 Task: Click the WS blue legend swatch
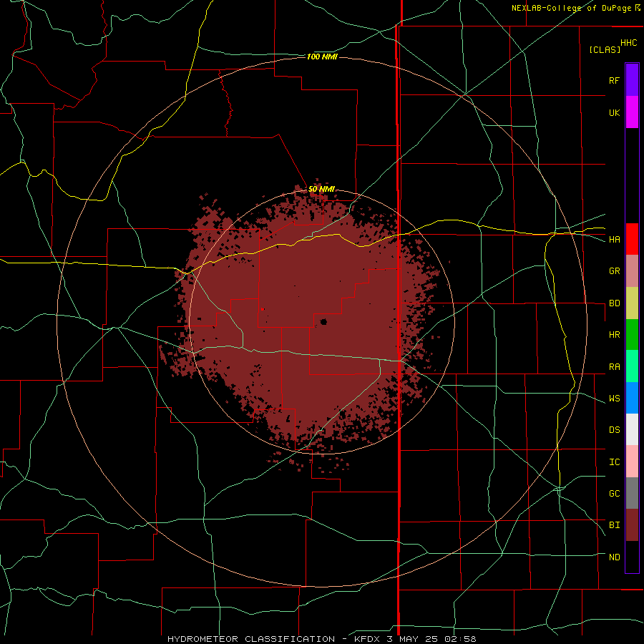632,398
